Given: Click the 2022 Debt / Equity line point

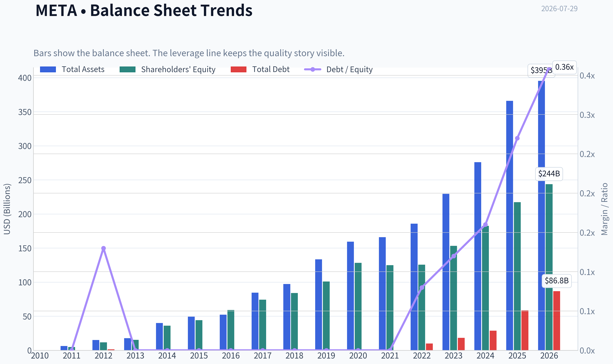Looking at the screenshot, I should click(x=422, y=287).
